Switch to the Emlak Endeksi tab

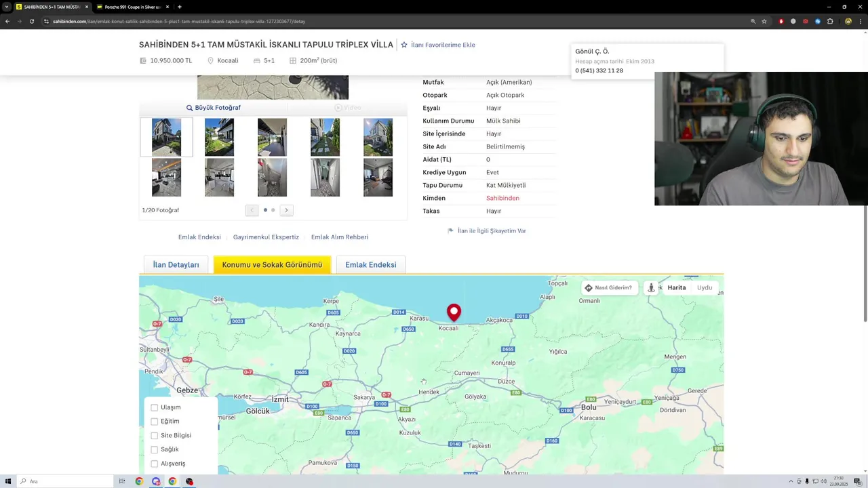pyautogui.click(x=371, y=265)
